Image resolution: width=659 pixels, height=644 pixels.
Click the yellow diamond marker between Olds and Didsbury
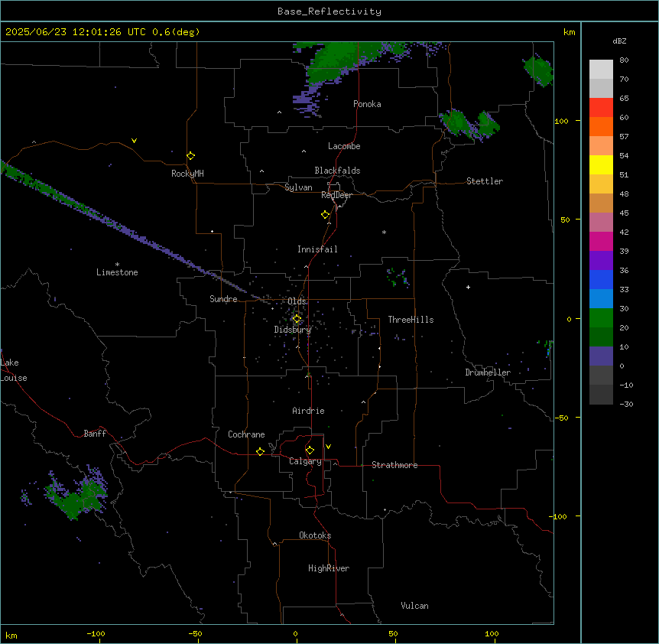click(x=297, y=319)
